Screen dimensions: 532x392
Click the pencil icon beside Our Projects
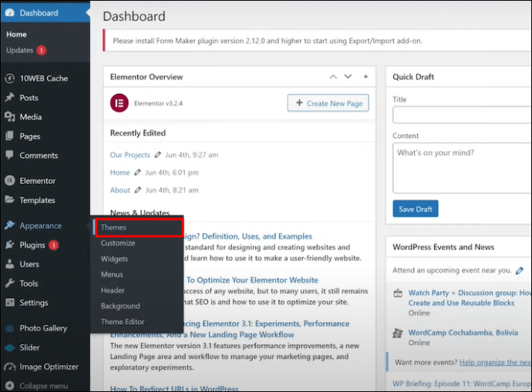coord(157,155)
